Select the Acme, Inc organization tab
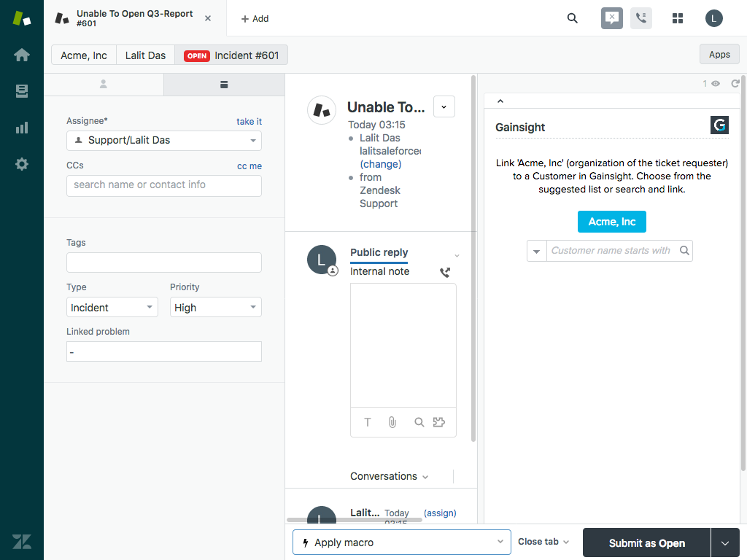 [84, 55]
